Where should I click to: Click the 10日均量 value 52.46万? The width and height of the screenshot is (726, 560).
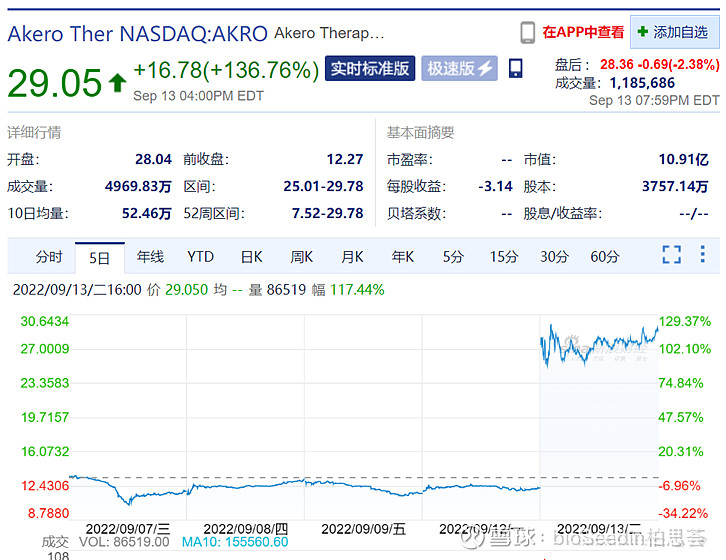click(x=146, y=213)
